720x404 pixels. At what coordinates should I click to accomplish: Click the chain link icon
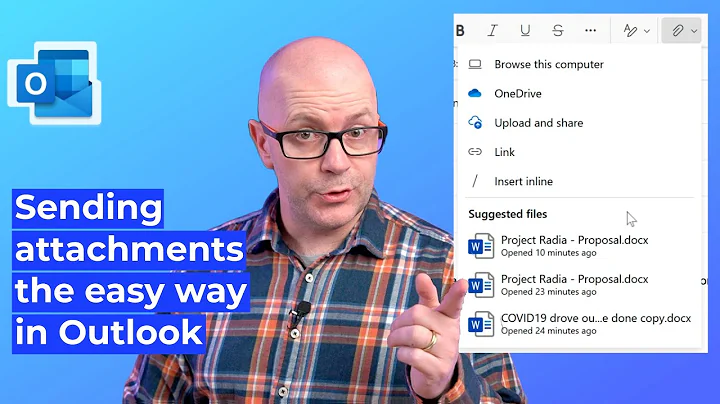(x=475, y=152)
